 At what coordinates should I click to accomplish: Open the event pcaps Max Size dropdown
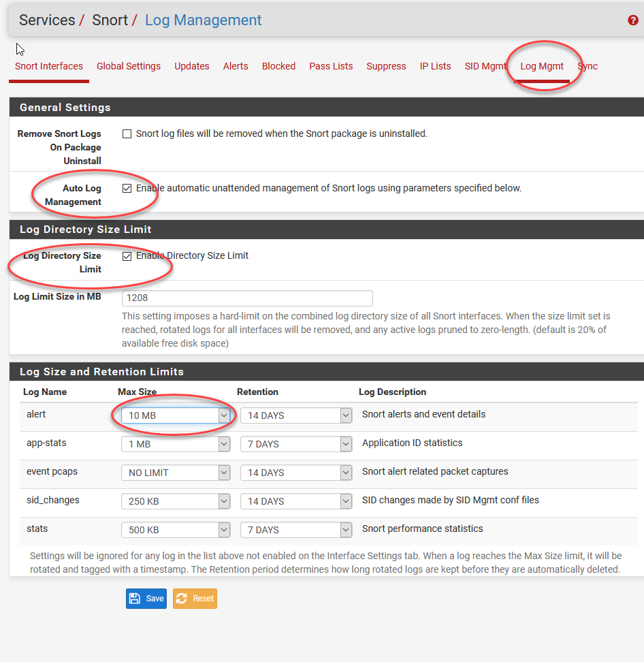[x=176, y=473]
